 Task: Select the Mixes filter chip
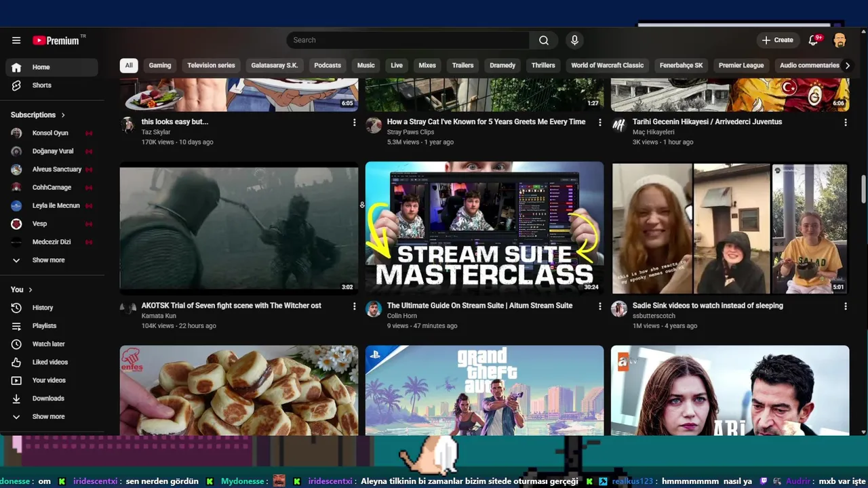pyautogui.click(x=427, y=66)
